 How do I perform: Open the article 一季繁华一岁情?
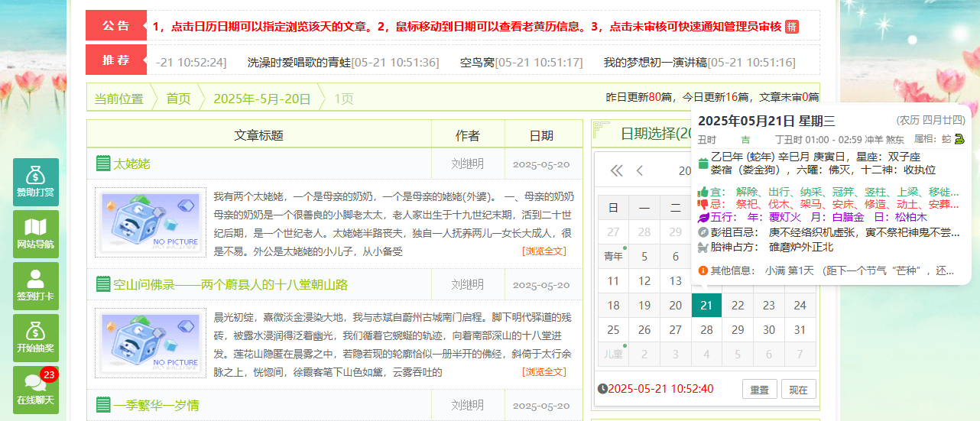tap(157, 405)
